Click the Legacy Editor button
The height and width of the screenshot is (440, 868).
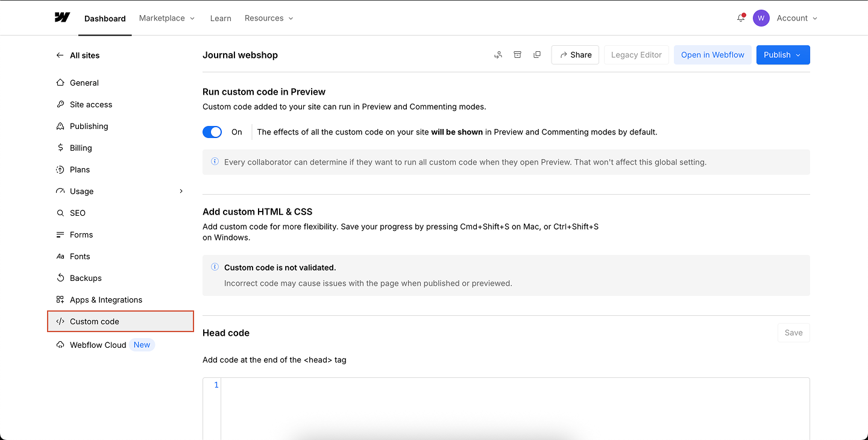[637, 55]
